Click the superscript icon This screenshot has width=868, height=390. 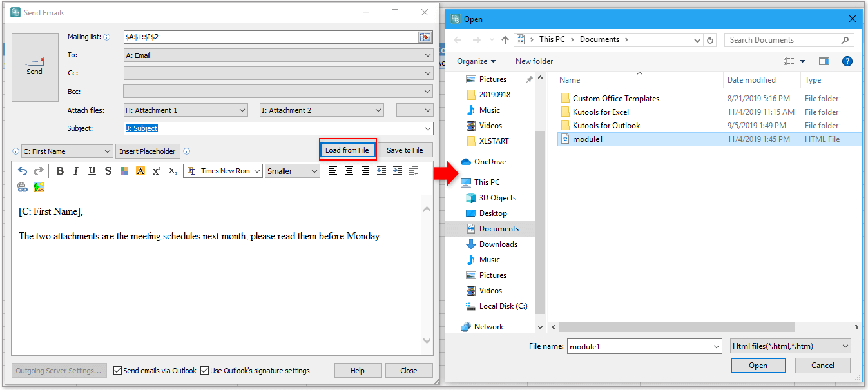pyautogui.click(x=157, y=171)
